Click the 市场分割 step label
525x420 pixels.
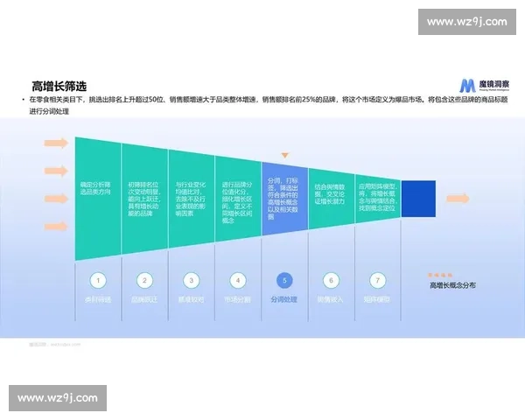tap(237, 299)
